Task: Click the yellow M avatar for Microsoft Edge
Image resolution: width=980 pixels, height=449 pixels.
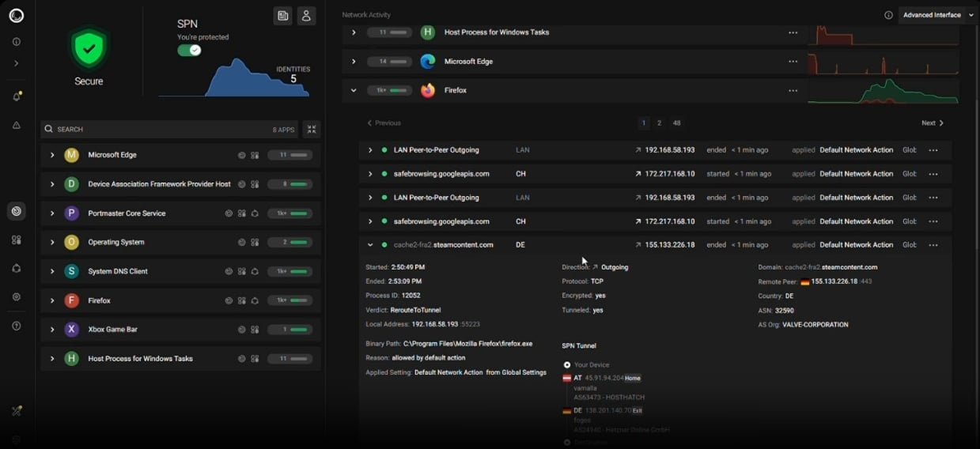Action: (71, 155)
